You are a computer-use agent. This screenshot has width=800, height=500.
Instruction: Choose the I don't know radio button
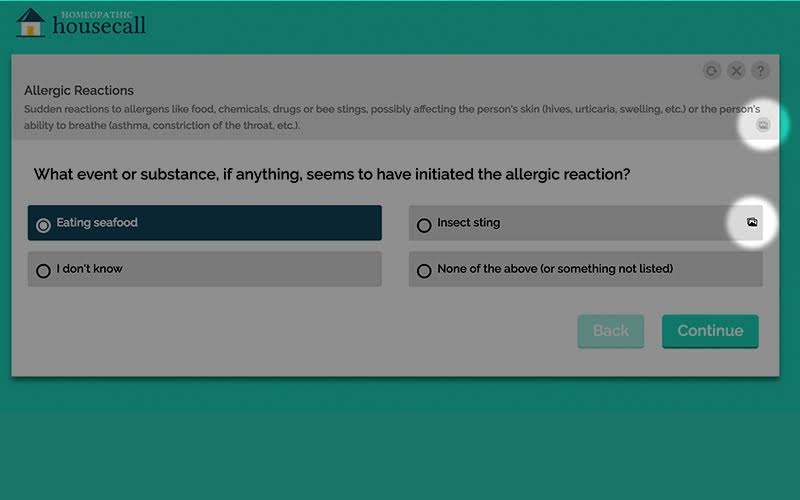pyautogui.click(x=43, y=270)
